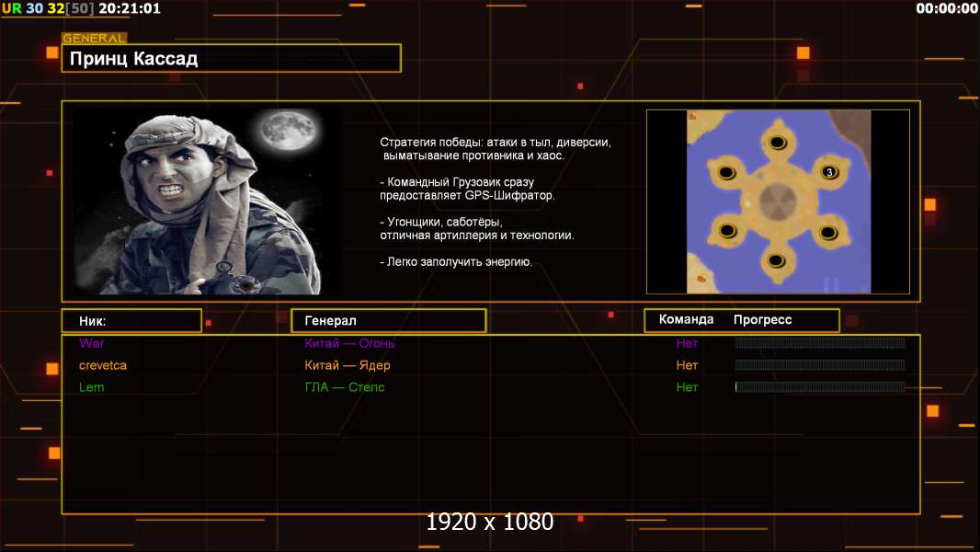Click the "Легко заполучить энергию." line
This screenshot has height=552, width=980.
point(456,262)
